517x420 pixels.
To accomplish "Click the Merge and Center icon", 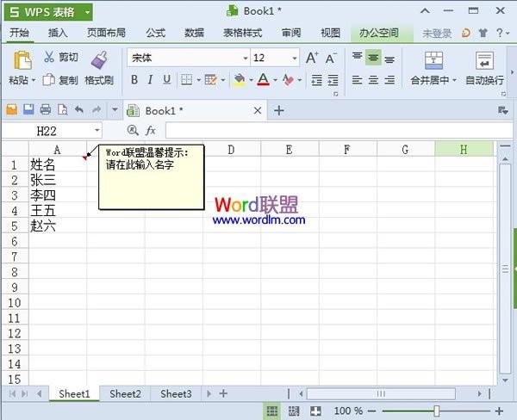I will (433, 60).
